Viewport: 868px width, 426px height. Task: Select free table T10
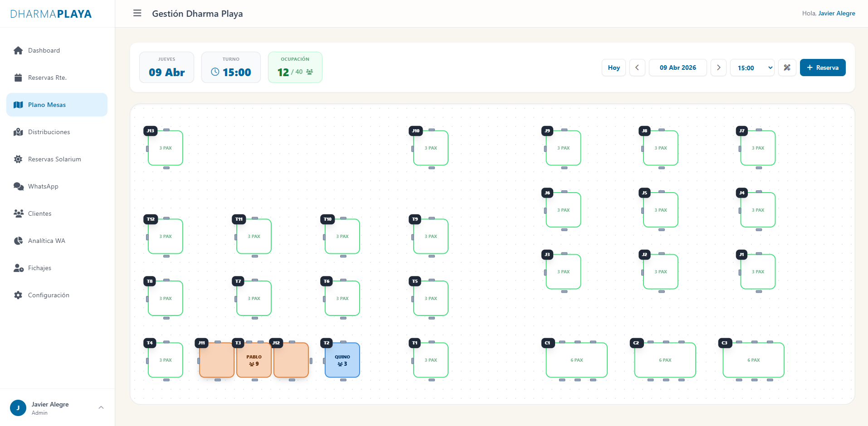pos(342,237)
